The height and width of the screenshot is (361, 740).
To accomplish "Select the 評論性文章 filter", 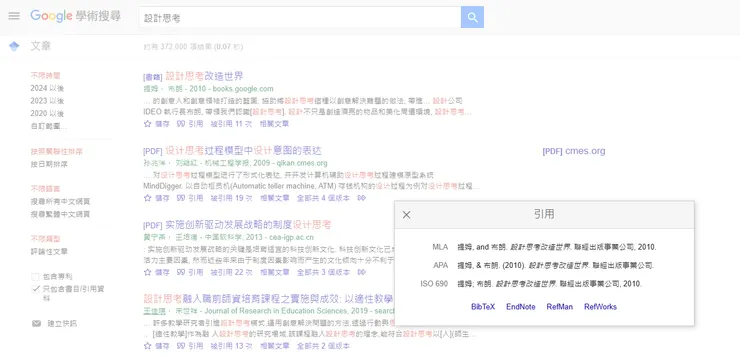I will point(49,252).
